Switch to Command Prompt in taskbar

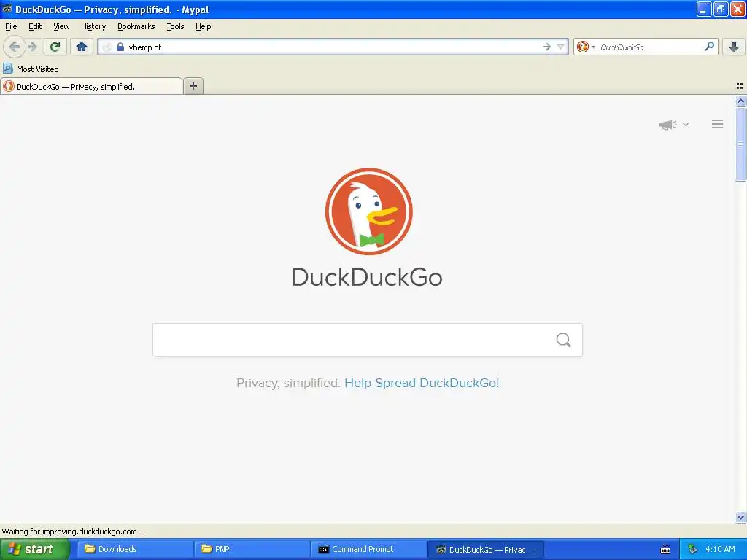[x=368, y=550]
